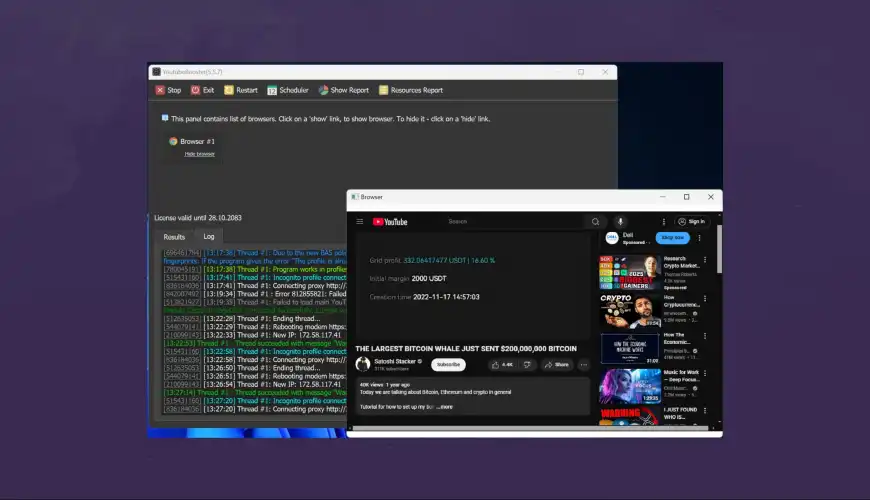870x500 pixels.
Task: Click the video player area
Action: tap(473, 286)
